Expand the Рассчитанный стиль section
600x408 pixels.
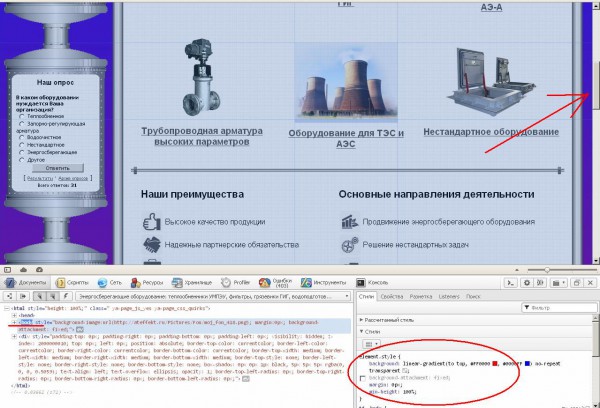pyautogui.click(x=387, y=320)
